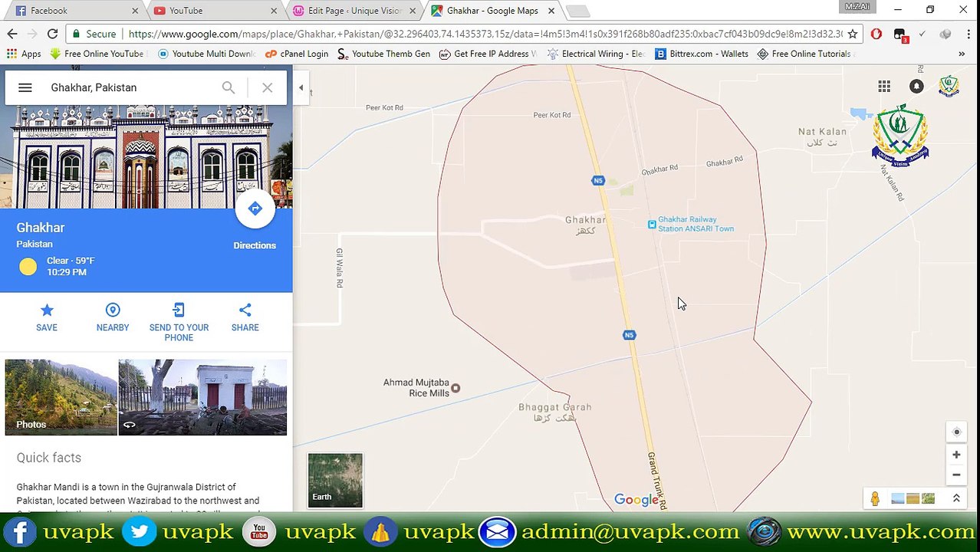Reload the current page
The image size is (980, 552).
(x=52, y=34)
